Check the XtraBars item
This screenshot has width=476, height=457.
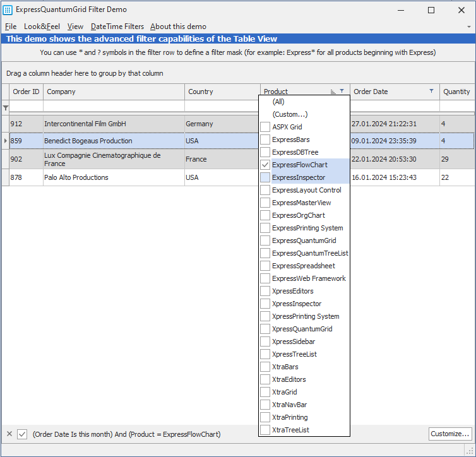coord(265,367)
